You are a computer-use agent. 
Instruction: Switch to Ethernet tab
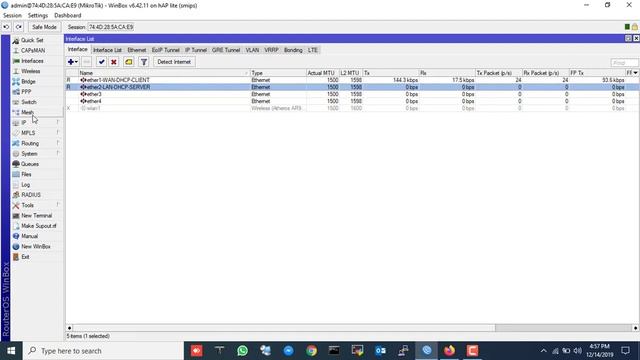(137, 50)
